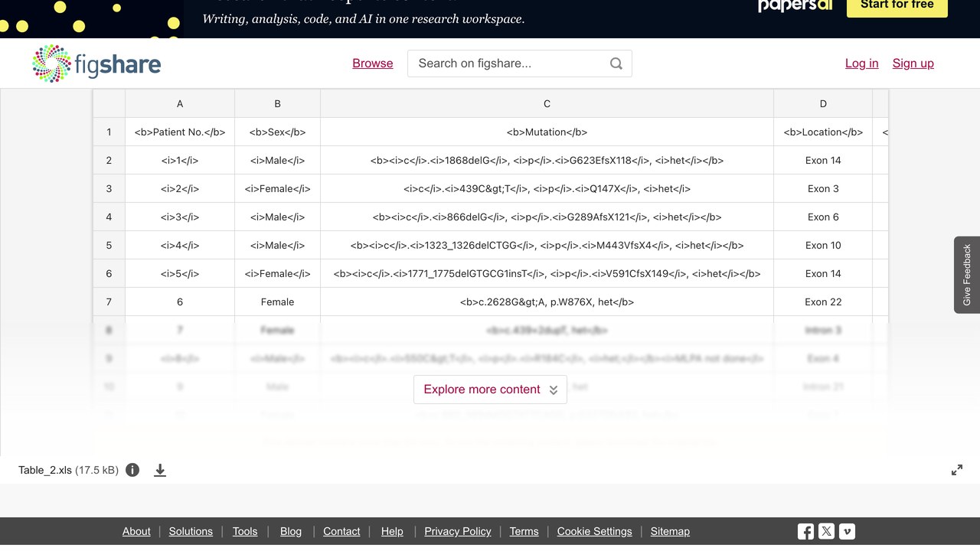Open Terms footer link
Screen dimensions: 980x551
pyautogui.click(x=524, y=531)
